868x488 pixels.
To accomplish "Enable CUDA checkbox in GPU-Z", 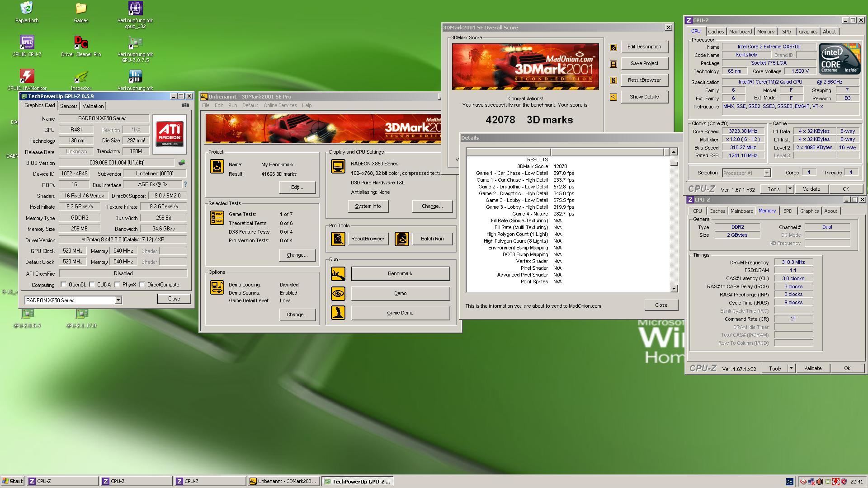I will click(92, 285).
